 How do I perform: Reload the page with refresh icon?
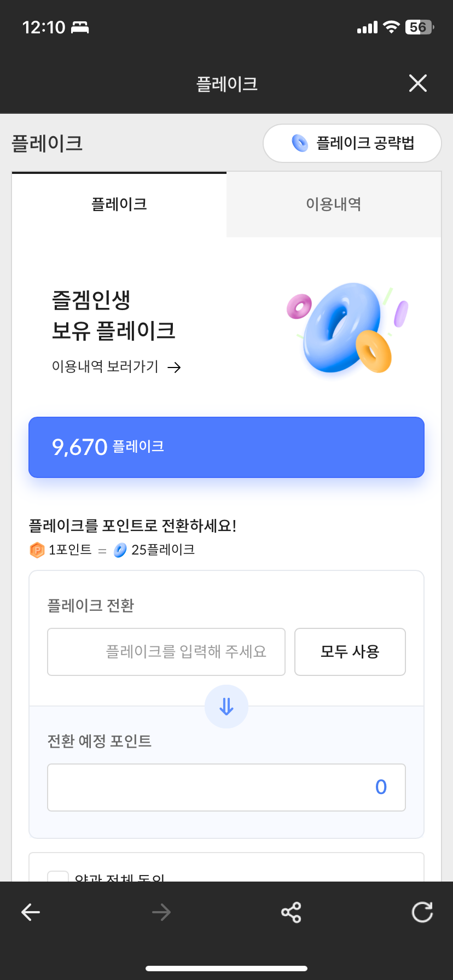[x=422, y=912]
